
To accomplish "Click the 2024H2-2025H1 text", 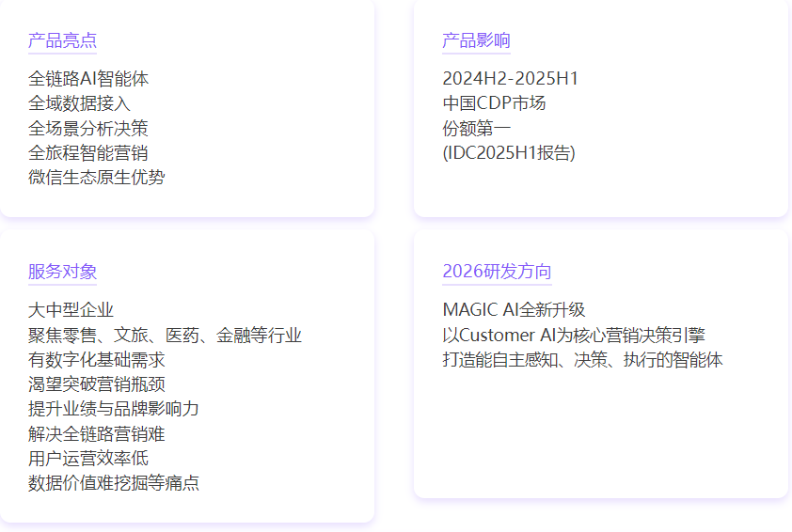I will coord(511,79).
